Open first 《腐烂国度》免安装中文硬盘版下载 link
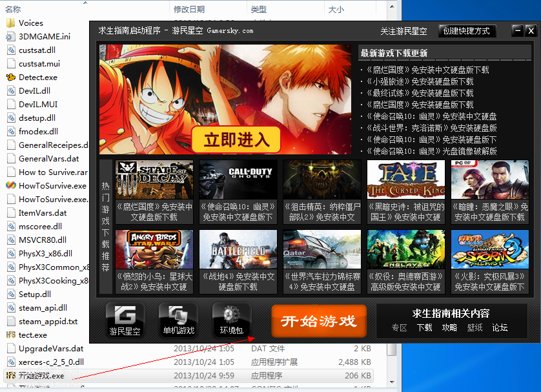This screenshot has width=541, height=392. coord(427,70)
